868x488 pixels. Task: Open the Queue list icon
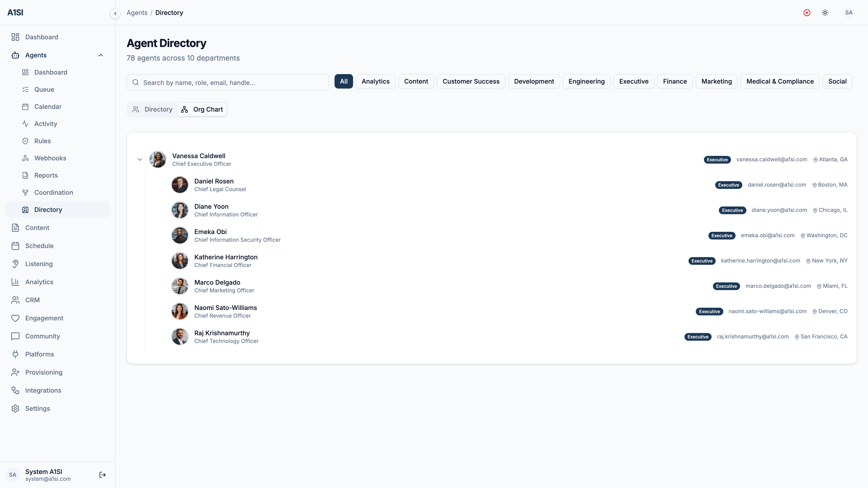point(25,90)
